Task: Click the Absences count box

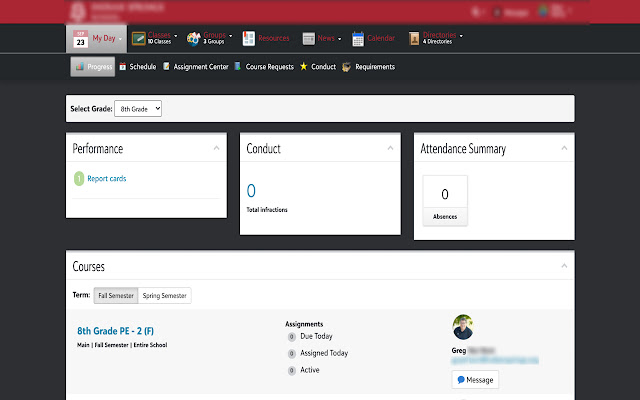Action: coord(445,200)
